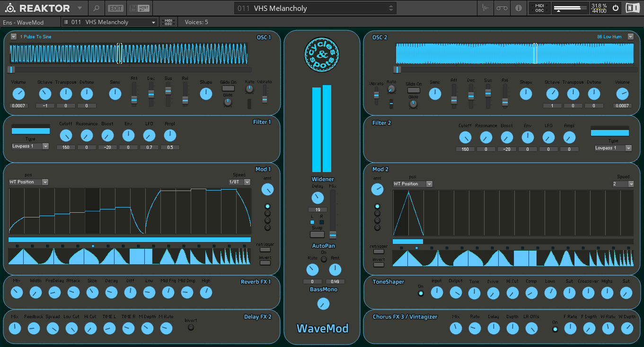Click the HOST automation icon
This screenshot has width=644, height=347.
click(144, 8)
